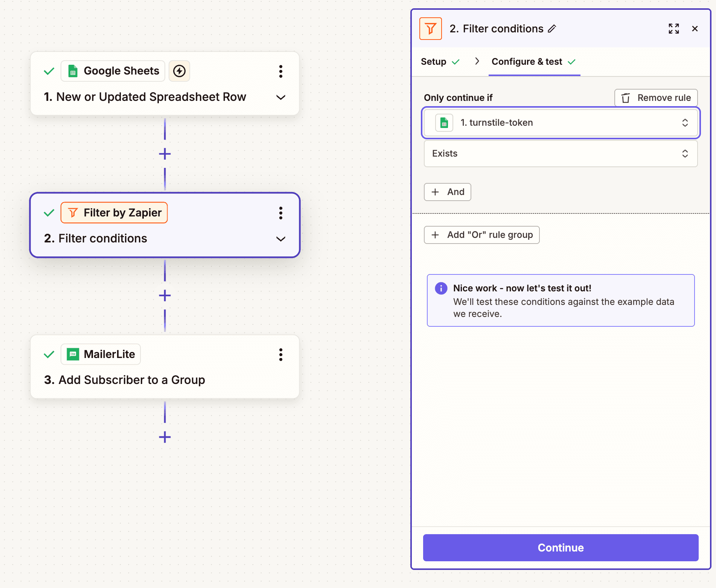
Task: Open the Google Sheets step three-dot menu
Action: click(280, 71)
